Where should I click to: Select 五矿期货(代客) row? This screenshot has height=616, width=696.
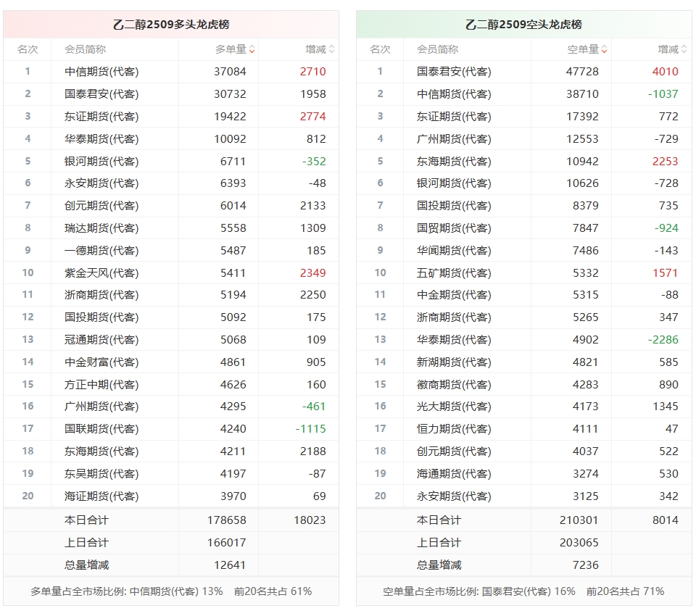[x=523, y=272]
